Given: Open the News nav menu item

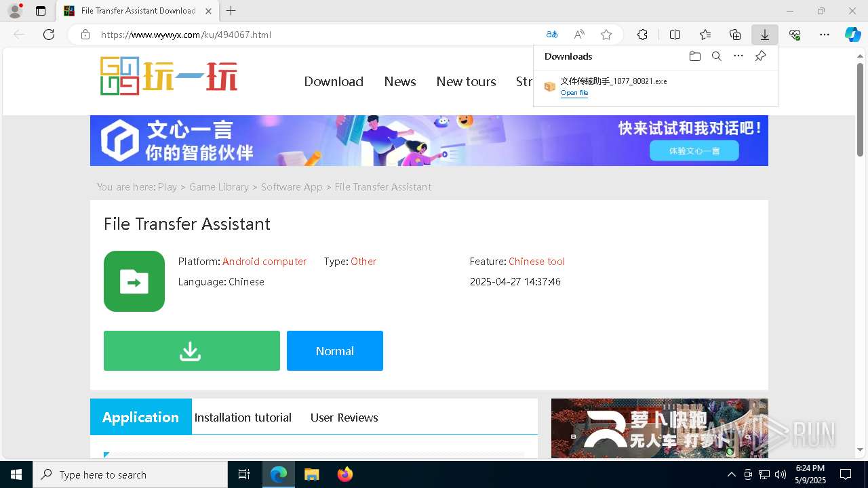Looking at the screenshot, I should [x=400, y=81].
